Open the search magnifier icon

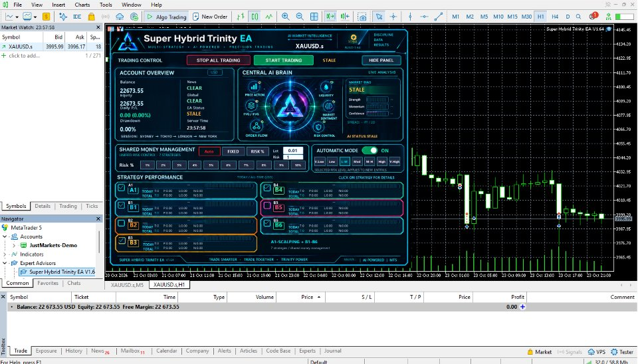click(x=579, y=17)
